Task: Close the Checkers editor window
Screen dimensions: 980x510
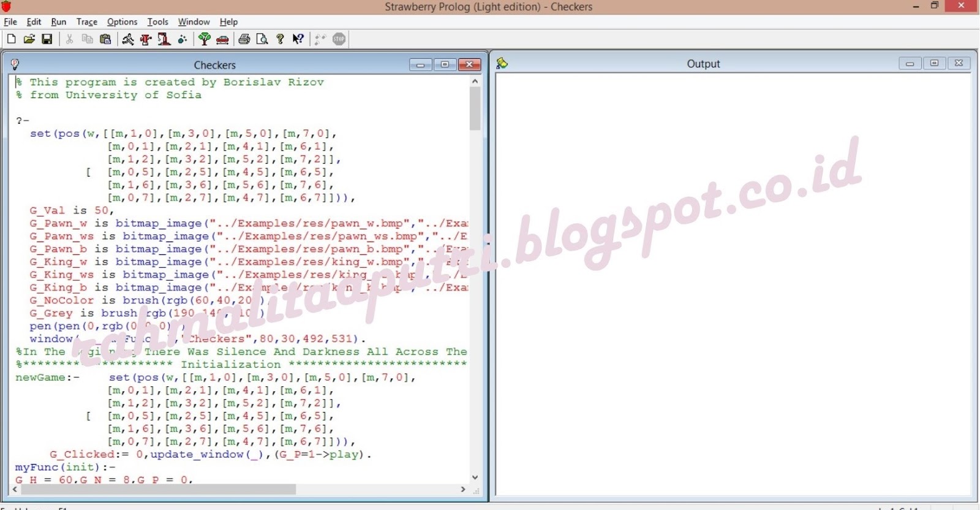Action: (469, 64)
